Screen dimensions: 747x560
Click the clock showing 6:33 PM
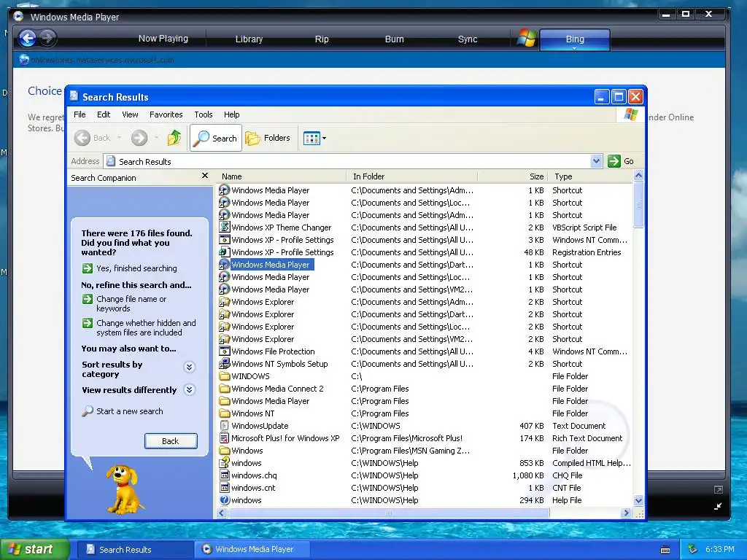point(719,549)
